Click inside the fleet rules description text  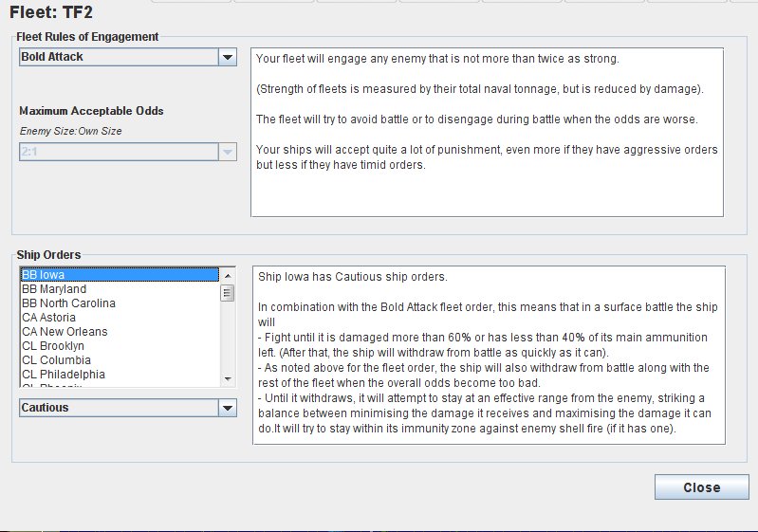[x=488, y=133]
